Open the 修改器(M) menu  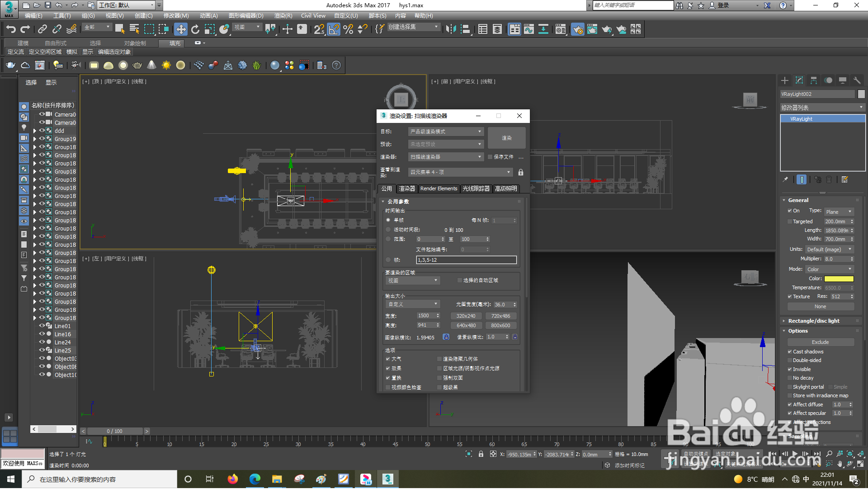point(176,16)
